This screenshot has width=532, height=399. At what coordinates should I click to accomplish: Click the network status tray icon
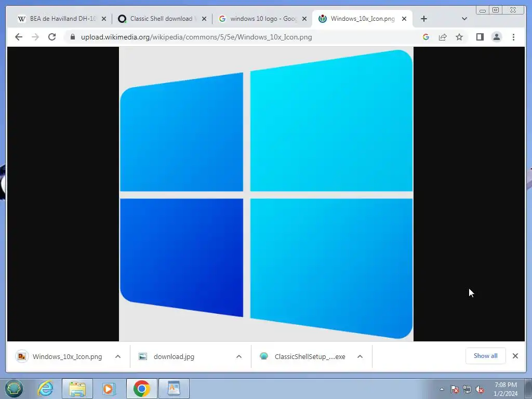pyautogui.click(x=467, y=389)
